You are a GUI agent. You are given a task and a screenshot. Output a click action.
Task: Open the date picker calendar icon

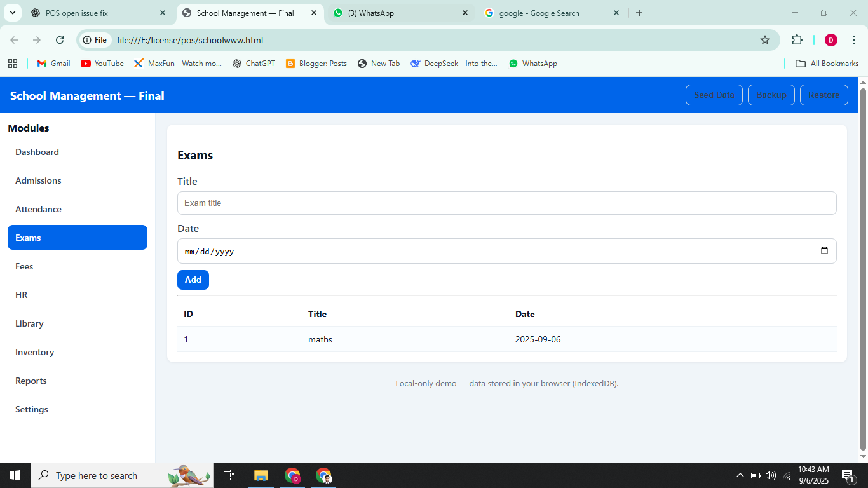click(x=824, y=251)
